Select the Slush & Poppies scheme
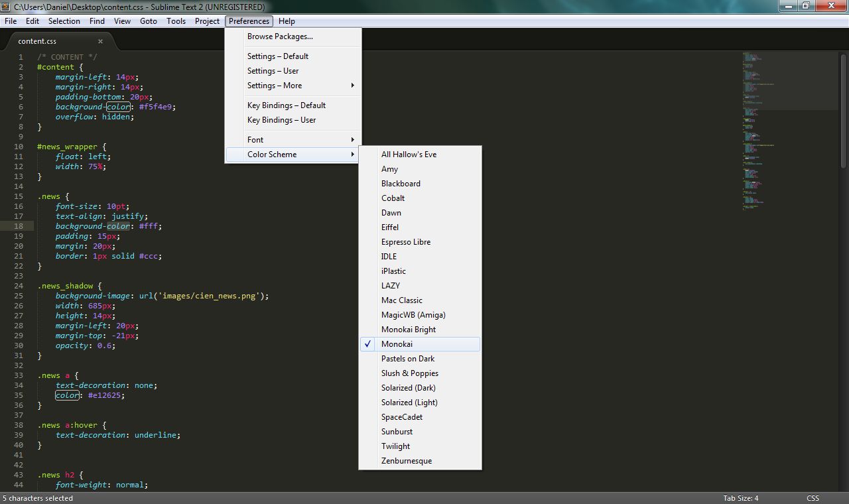The image size is (849, 504). [x=420, y=373]
